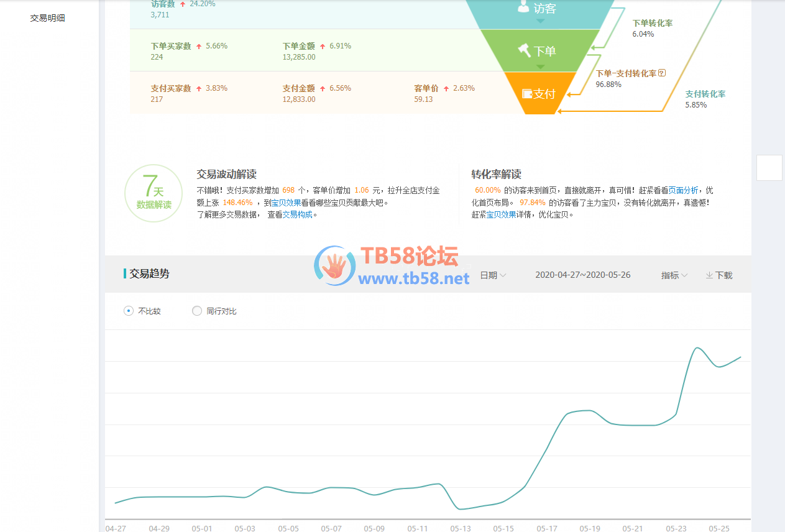Screen dimensions: 785x532
Task: Click the white floating box at right edge
Action: coord(769,168)
